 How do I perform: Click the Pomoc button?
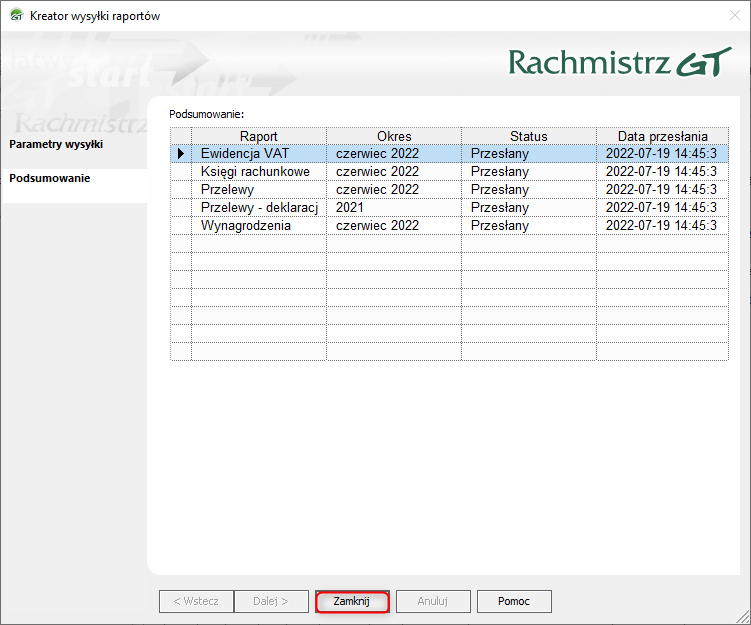[x=514, y=602]
